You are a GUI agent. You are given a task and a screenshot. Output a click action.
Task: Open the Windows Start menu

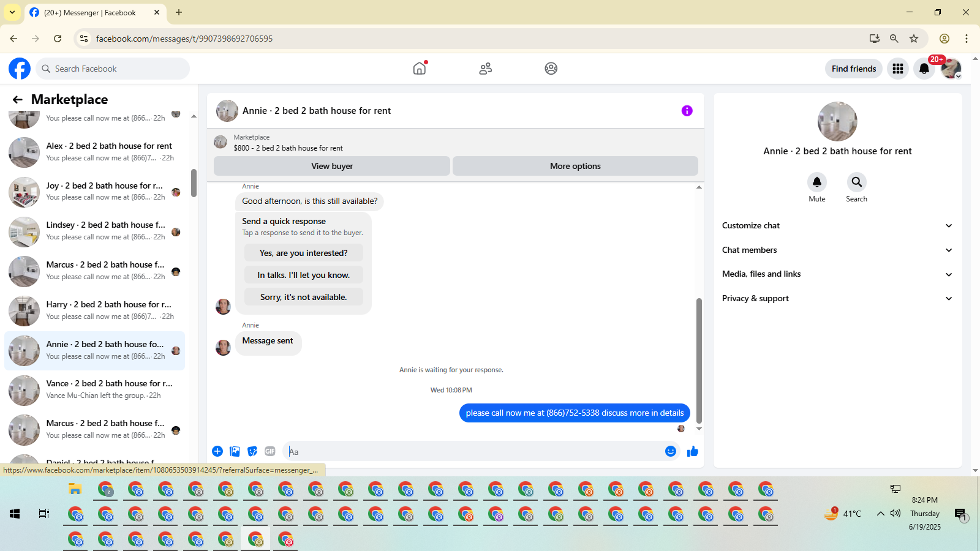[15, 514]
